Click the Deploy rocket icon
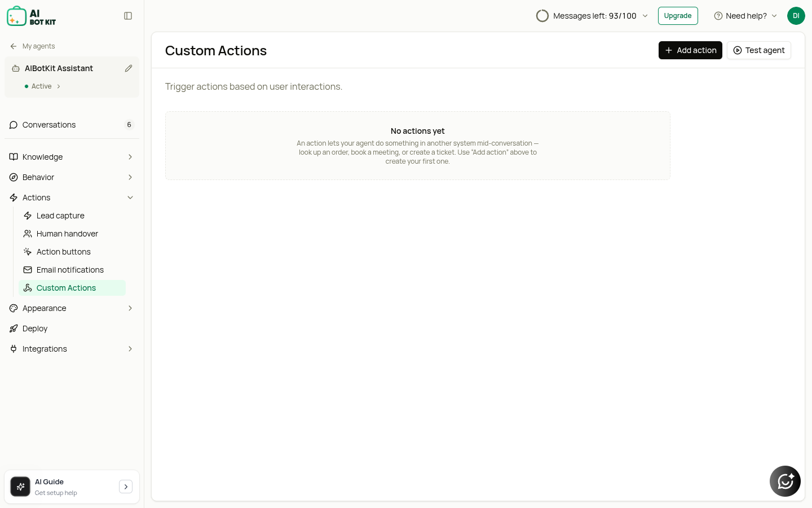 point(14,329)
